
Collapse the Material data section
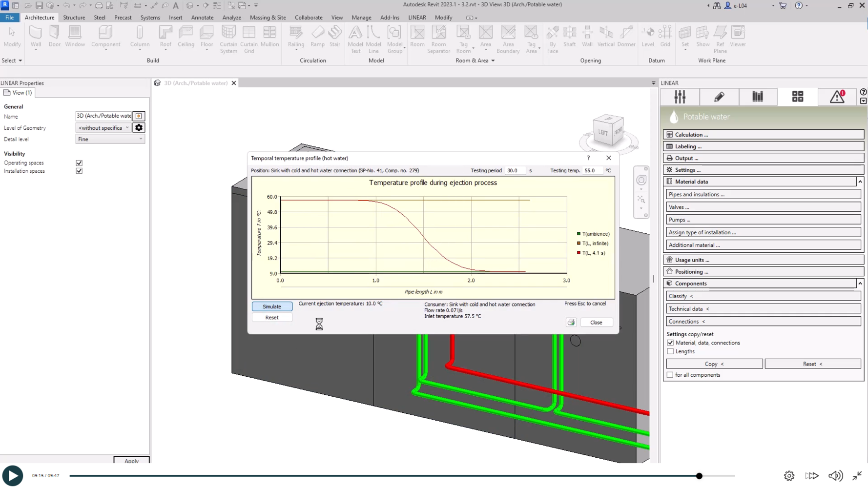click(x=860, y=182)
